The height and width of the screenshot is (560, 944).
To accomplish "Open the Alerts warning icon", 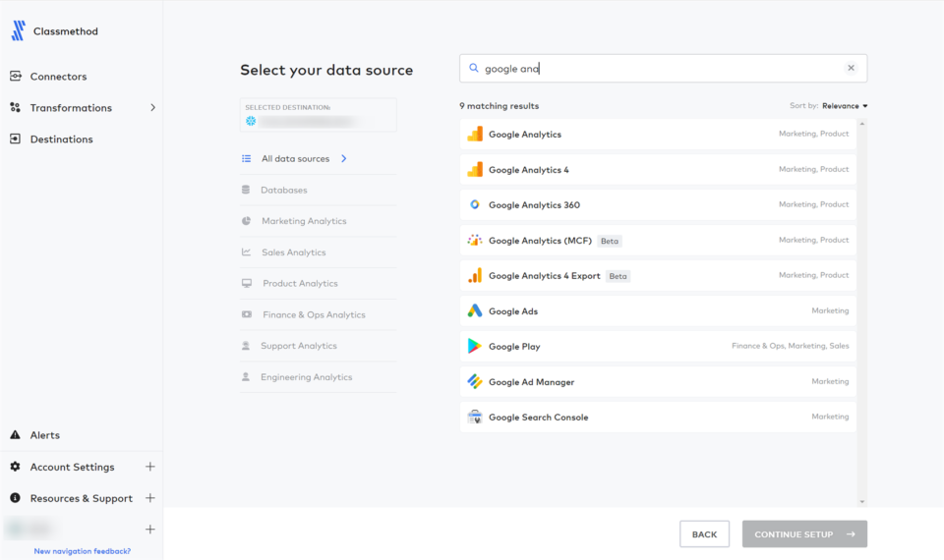I will (x=16, y=435).
